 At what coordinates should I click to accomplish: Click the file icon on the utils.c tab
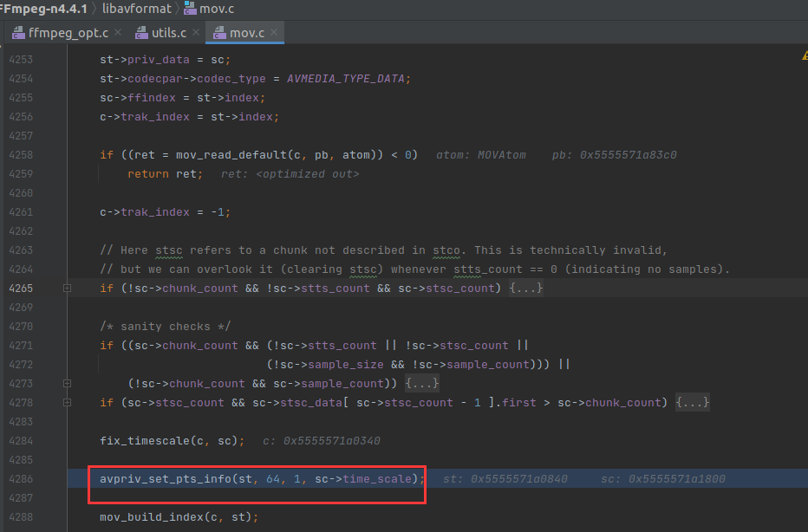coord(140,31)
